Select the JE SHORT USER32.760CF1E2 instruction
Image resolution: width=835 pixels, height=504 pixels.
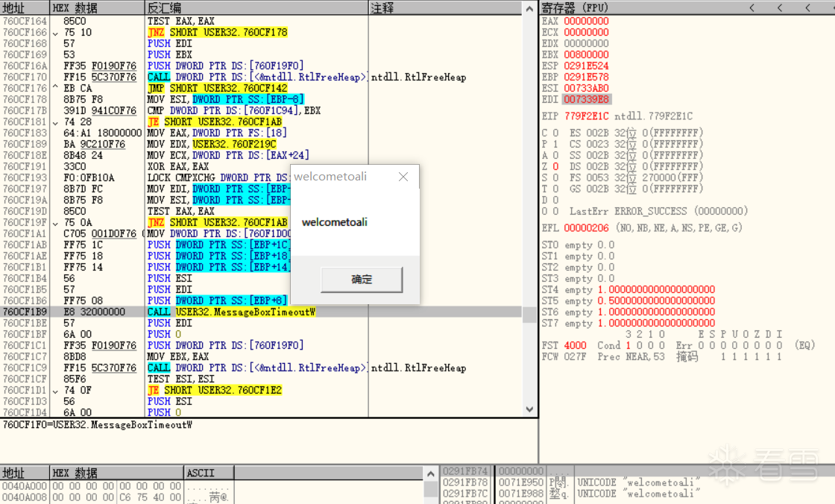215,390
